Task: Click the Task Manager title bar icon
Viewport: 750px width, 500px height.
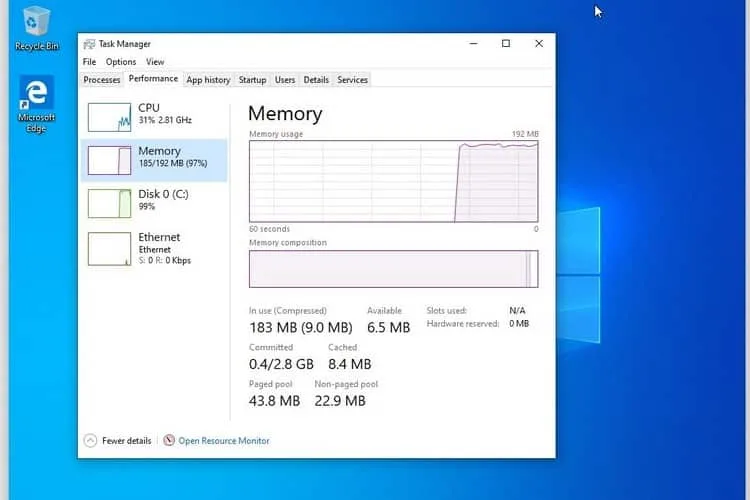Action: (89, 44)
